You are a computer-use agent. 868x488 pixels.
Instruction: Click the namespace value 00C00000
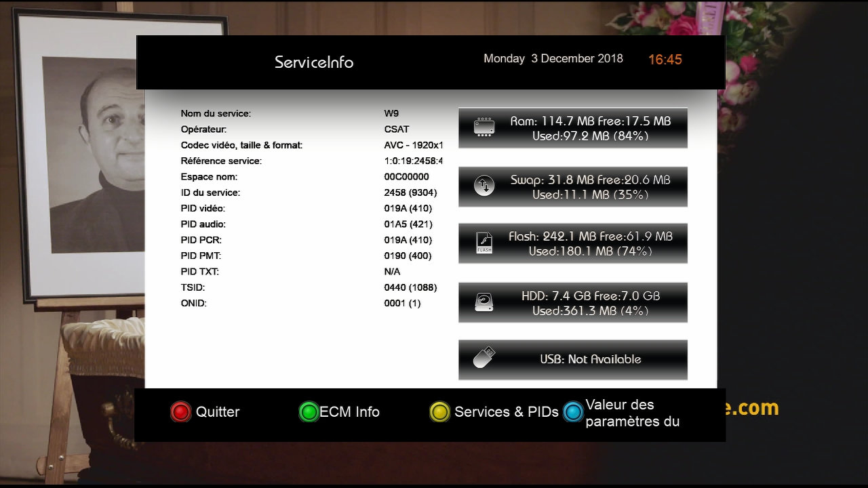point(406,177)
